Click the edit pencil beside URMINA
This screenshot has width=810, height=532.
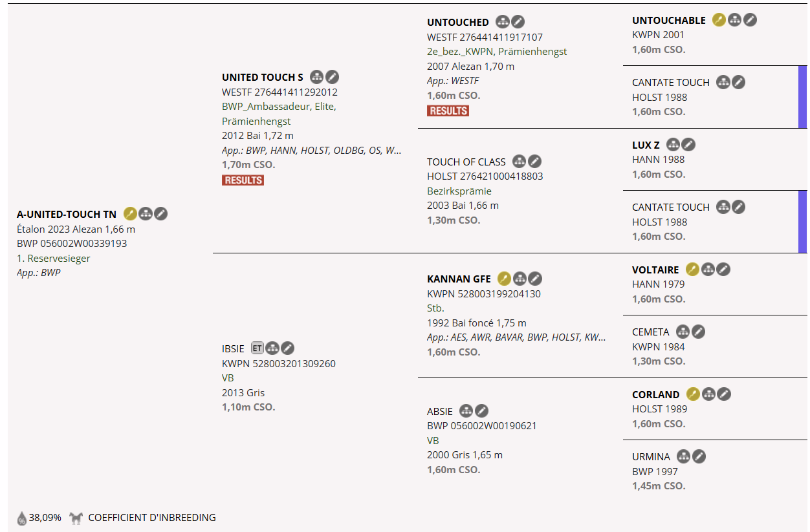pyautogui.click(x=699, y=457)
